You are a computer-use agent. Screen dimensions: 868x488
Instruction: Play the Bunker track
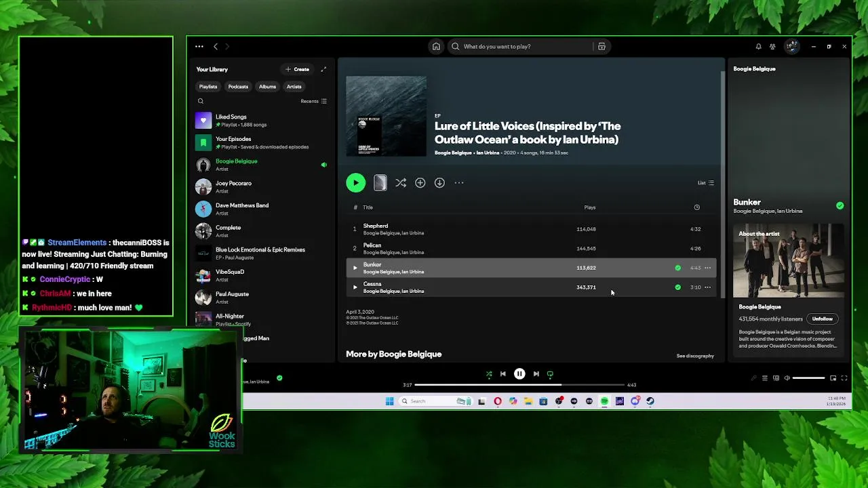[355, 268]
